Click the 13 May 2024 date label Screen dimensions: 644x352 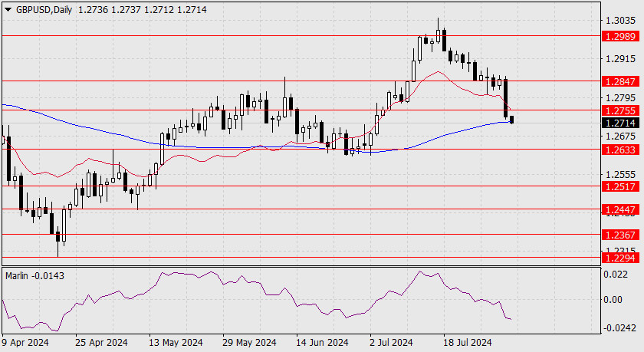(176, 342)
